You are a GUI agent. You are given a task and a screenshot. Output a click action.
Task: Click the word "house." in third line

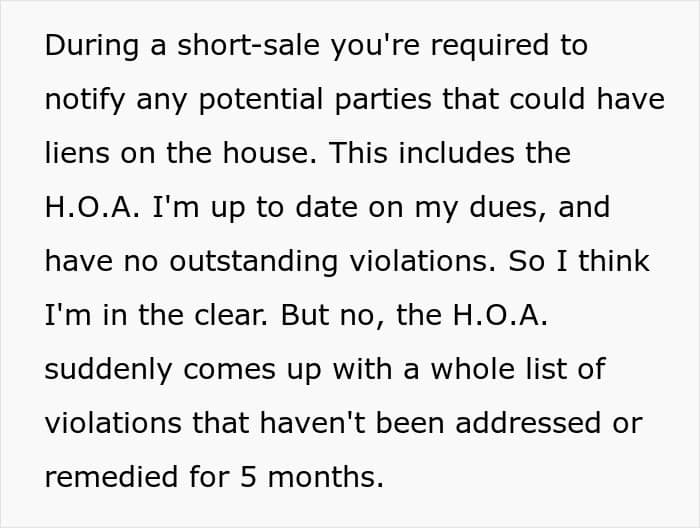pyautogui.click(x=270, y=153)
